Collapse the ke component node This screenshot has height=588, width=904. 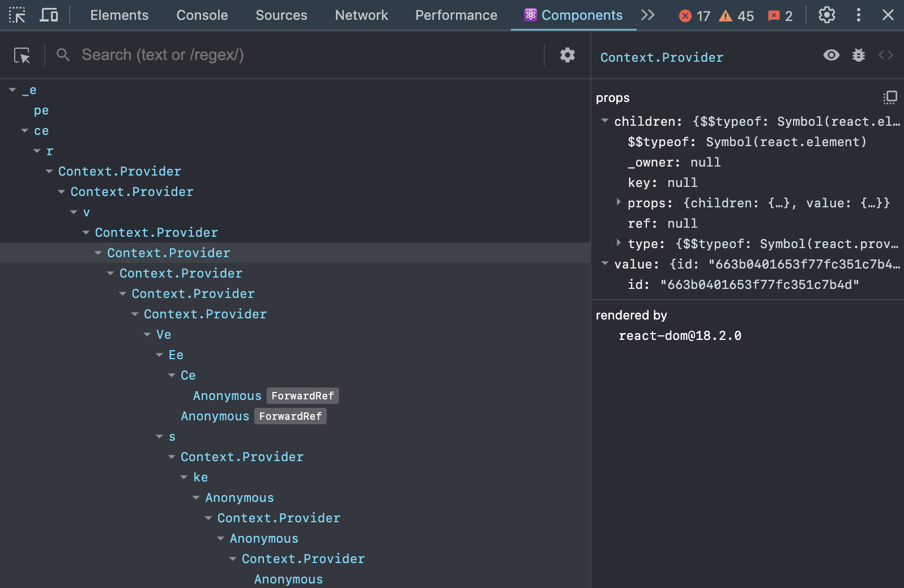[x=184, y=477]
